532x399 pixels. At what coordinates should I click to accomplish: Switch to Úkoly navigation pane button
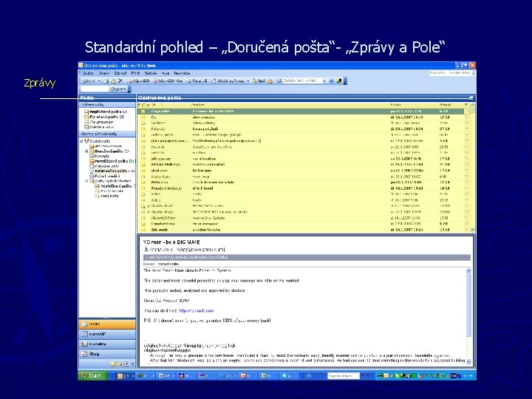(107, 353)
